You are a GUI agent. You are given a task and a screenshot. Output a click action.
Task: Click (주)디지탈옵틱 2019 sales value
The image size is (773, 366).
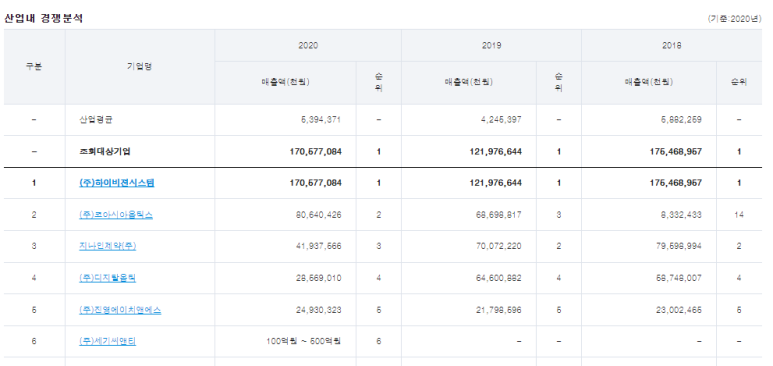click(x=498, y=278)
